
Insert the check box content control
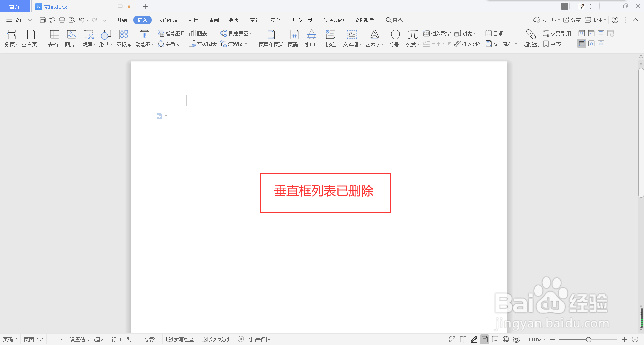(x=591, y=33)
